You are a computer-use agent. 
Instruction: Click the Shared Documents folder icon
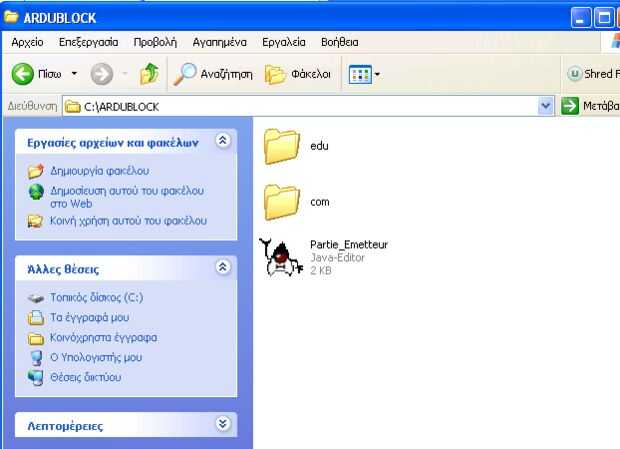point(36,339)
